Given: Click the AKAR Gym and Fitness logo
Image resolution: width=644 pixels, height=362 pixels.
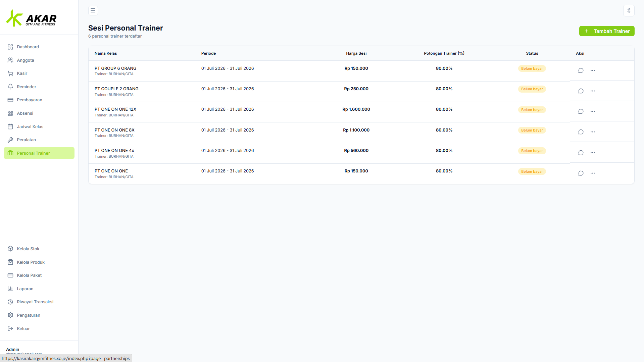Looking at the screenshot, I should click(31, 18).
